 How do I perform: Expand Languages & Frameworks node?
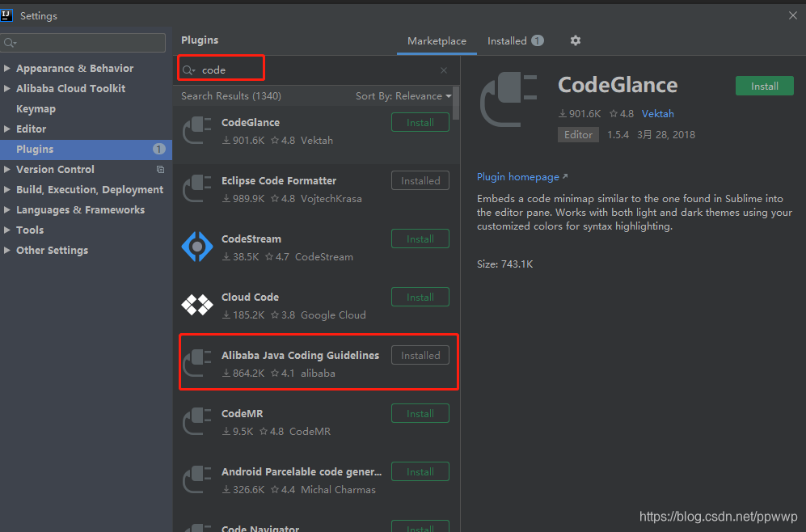click(7, 209)
